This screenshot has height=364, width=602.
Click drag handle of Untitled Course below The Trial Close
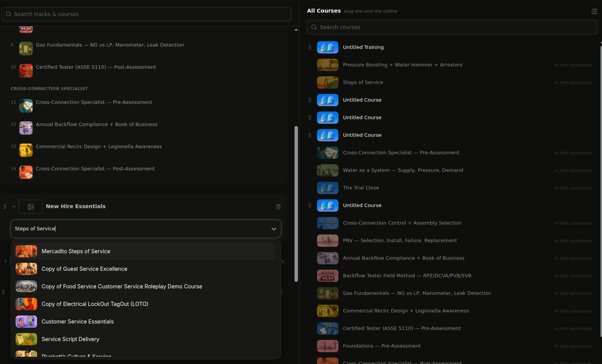310,205
